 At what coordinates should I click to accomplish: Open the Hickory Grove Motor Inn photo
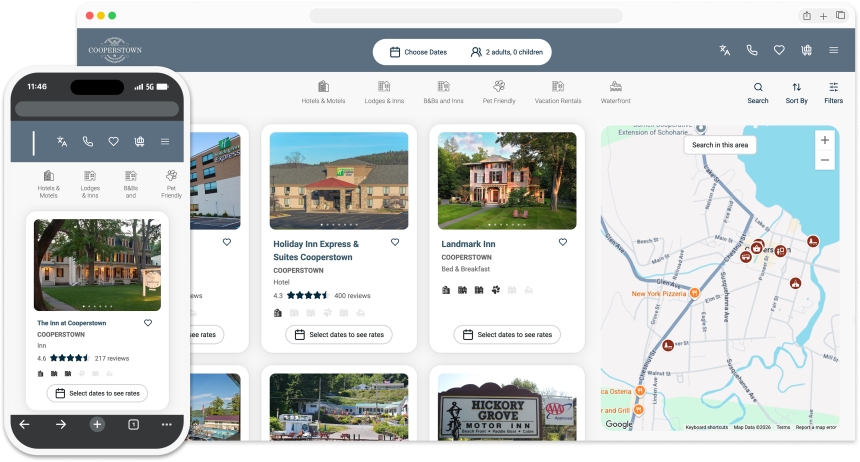click(x=507, y=407)
